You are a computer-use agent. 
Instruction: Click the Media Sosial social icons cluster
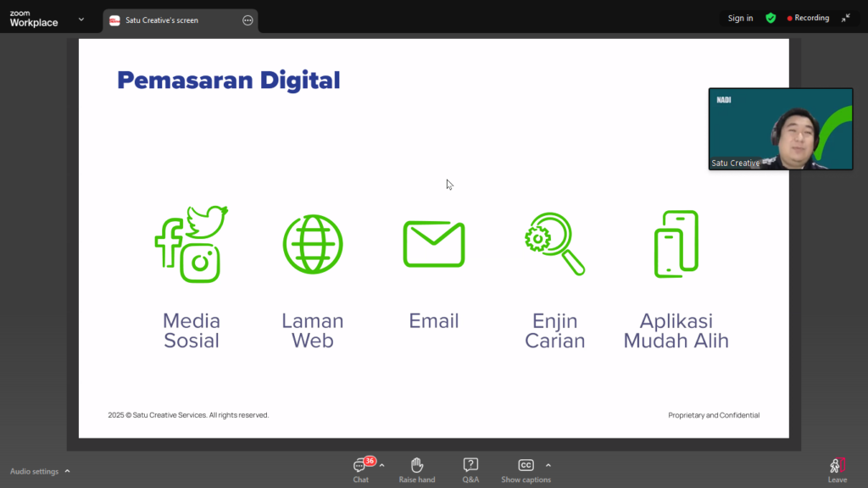192,244
